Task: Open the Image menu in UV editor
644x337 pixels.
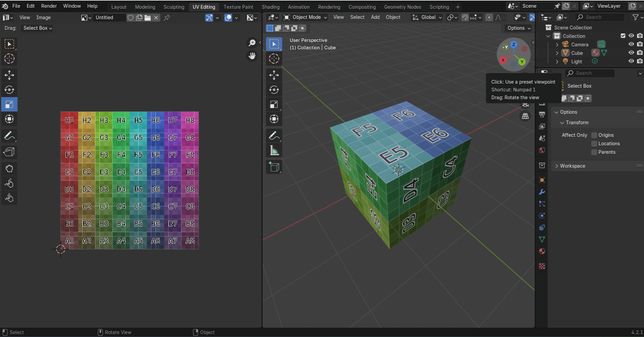Action: click(43, 18)
